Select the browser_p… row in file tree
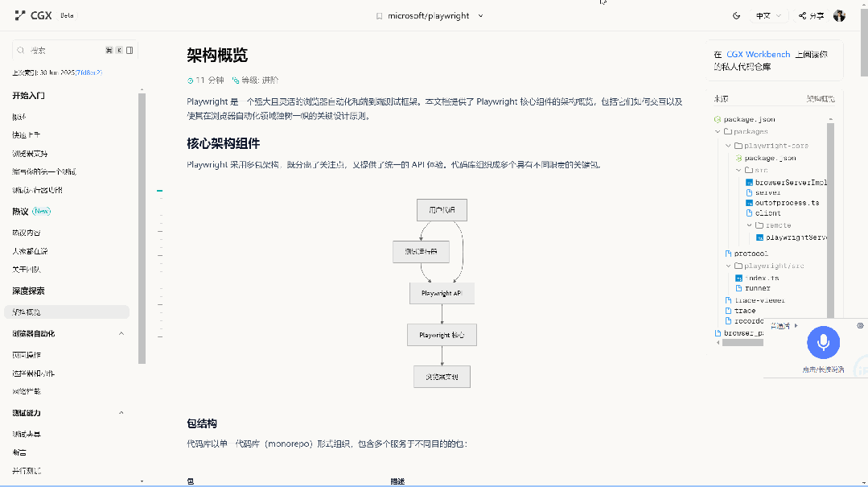The width and height of the screenshot is (868, 487). (739, 333)
